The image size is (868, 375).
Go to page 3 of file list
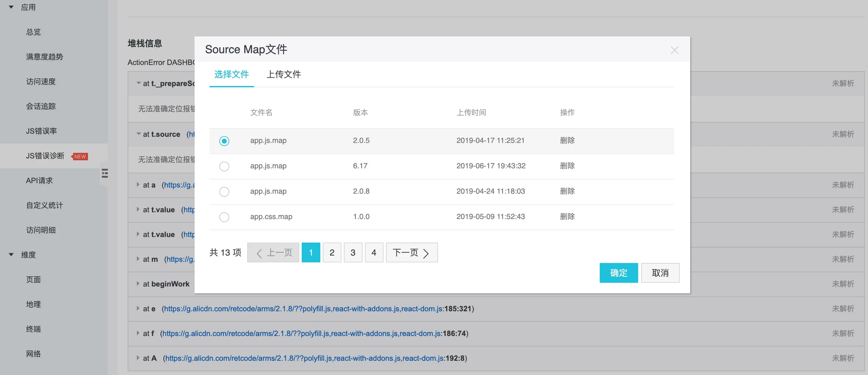point(353,252)
